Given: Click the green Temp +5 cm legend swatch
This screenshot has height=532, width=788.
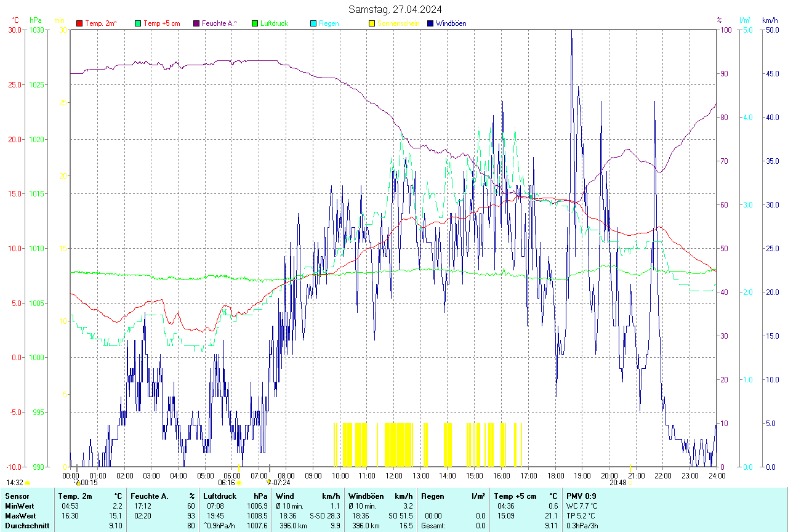Looking at the screenshot, I should click(138, 23).
